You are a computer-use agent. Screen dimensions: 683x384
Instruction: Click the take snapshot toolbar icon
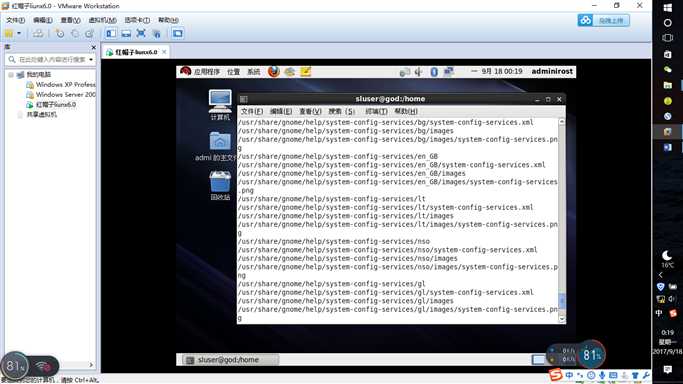pos(60,34)
